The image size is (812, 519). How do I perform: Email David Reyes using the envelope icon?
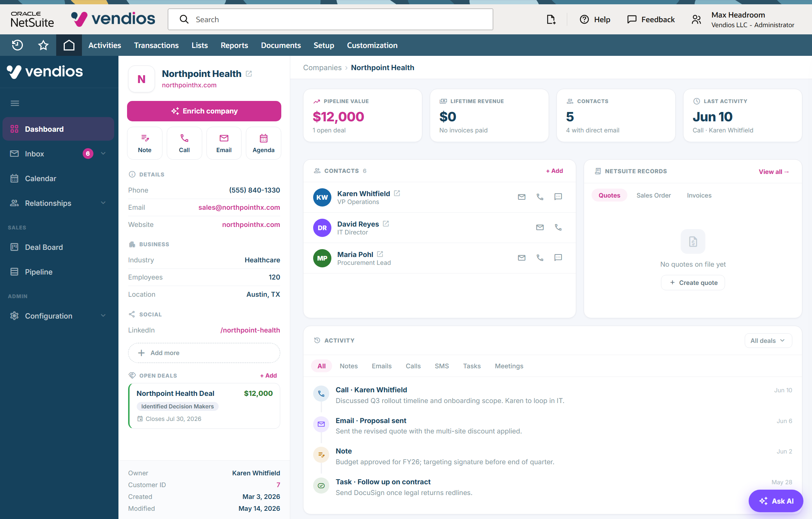click(540, 227)
